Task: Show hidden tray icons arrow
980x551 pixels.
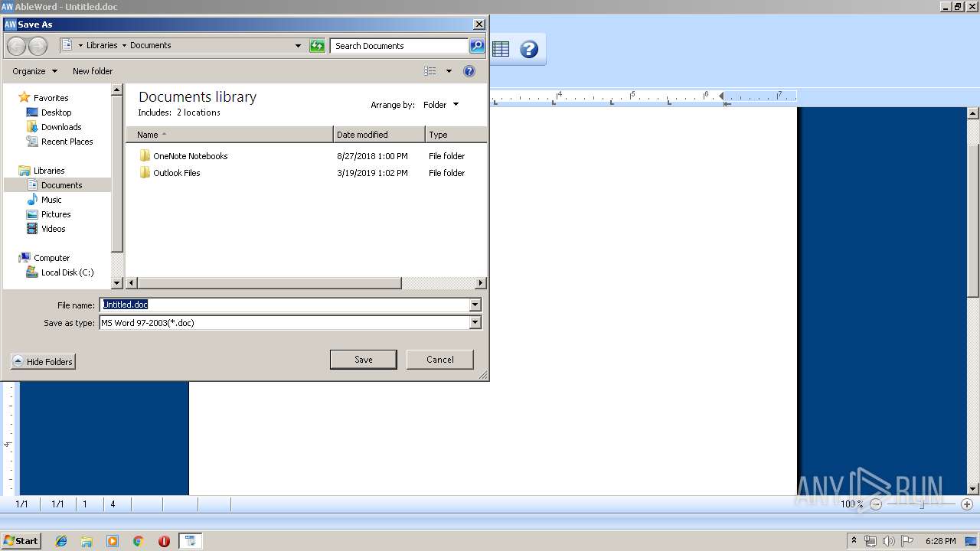Action: pos(854,541)
